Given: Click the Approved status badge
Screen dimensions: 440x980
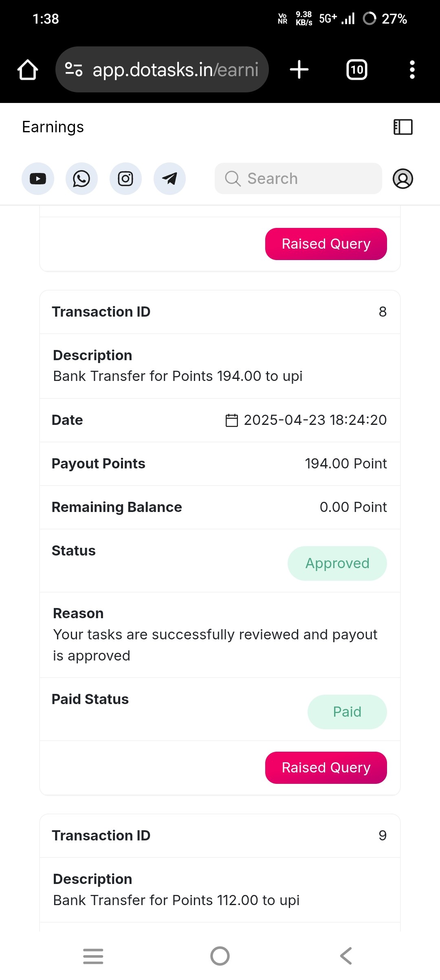Looking at the screenshot, I should click(337, 563).
